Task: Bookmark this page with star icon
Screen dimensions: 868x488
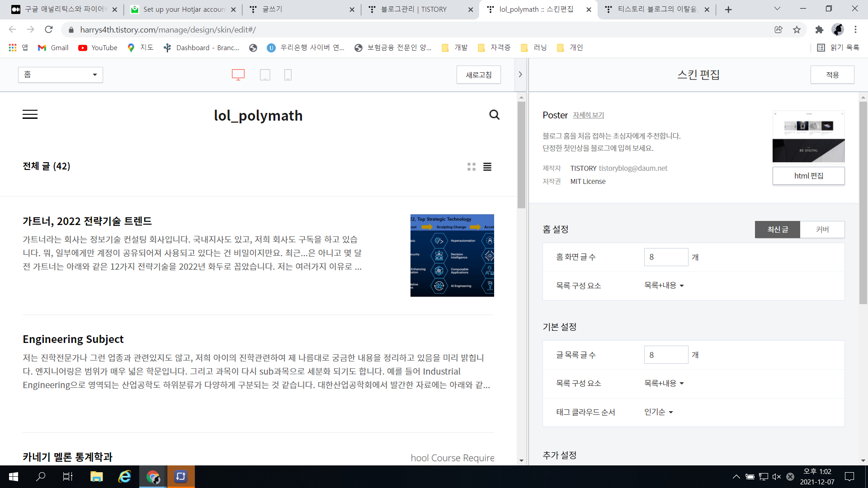Action: pyautogui.click(x=797, y=30)
